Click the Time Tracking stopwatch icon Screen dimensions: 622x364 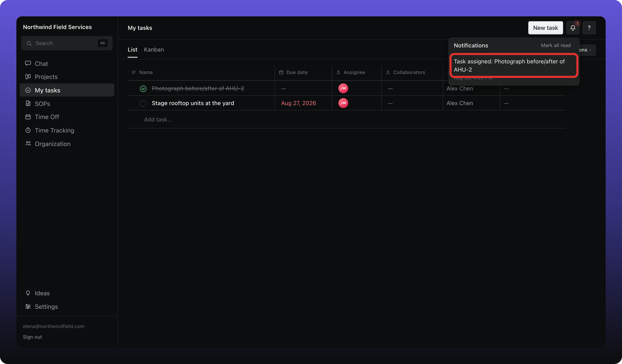coord(28,130)
